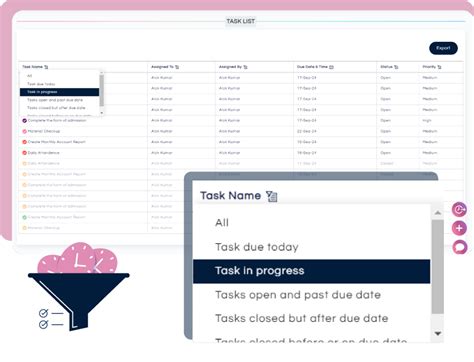
Task: Click red status icon beside Create Monthly Account Report
Action: (24, 142)
